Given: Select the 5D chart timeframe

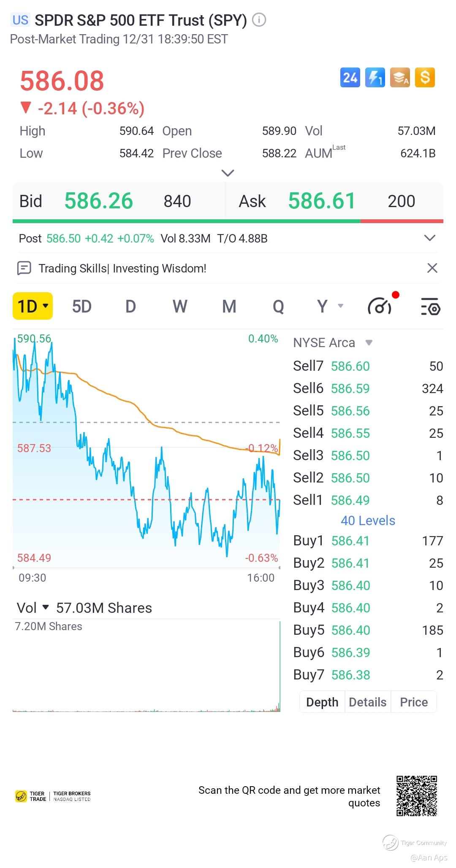Looking at the screenshot, I should [x=81, y=306].
